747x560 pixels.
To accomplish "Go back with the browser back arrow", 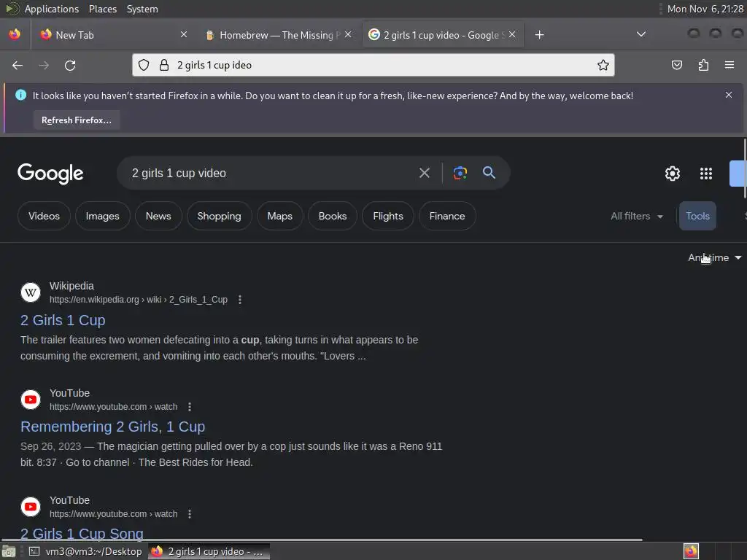I will pyautogui.click(x=18, y=65).
